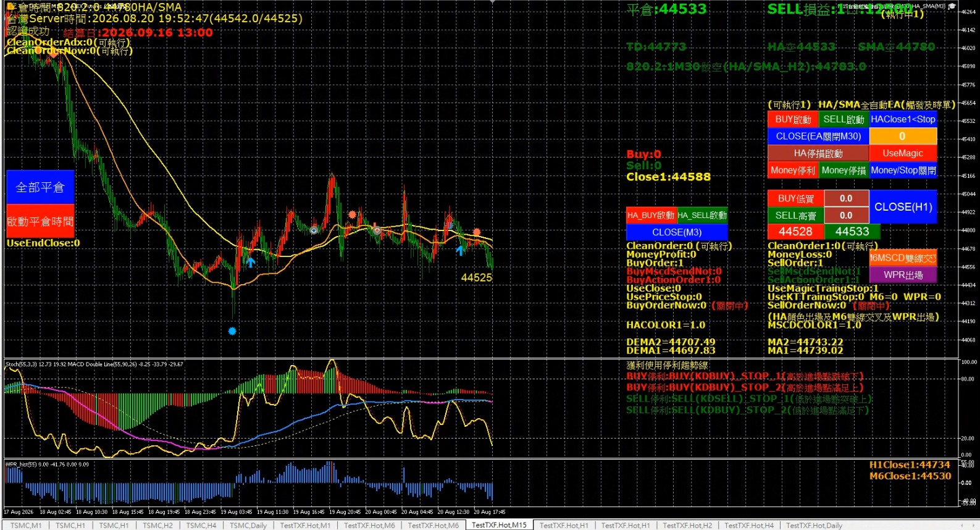
Task: Toggle the purple WPR出場 button
Action: click(x=903, y=275)
